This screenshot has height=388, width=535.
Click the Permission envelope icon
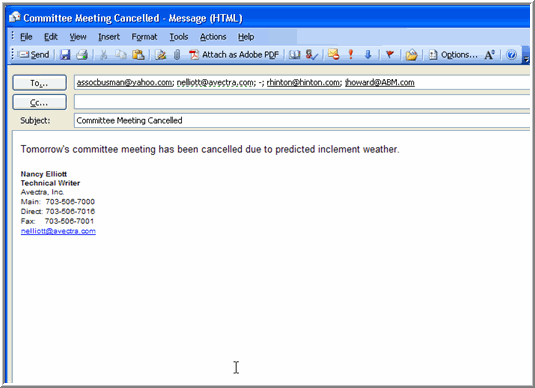pyautogui.click(x=333, y=55)
